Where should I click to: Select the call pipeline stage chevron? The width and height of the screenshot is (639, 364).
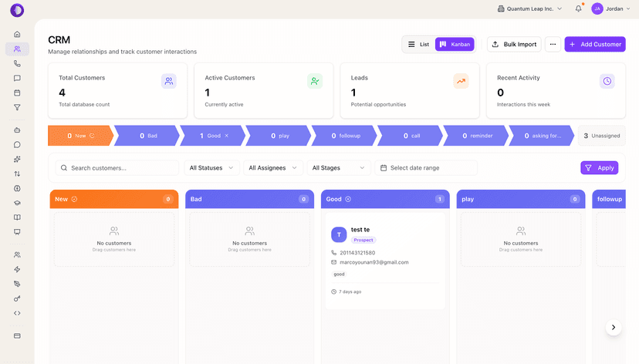click(x=411, y=136)
